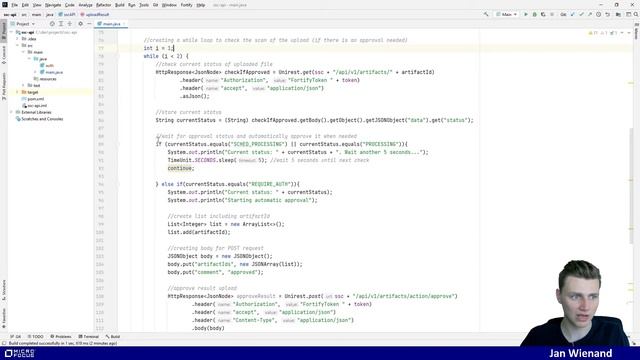Click the Git rollback icon
Screen dimensions: 640x360
tap(607, 14)
